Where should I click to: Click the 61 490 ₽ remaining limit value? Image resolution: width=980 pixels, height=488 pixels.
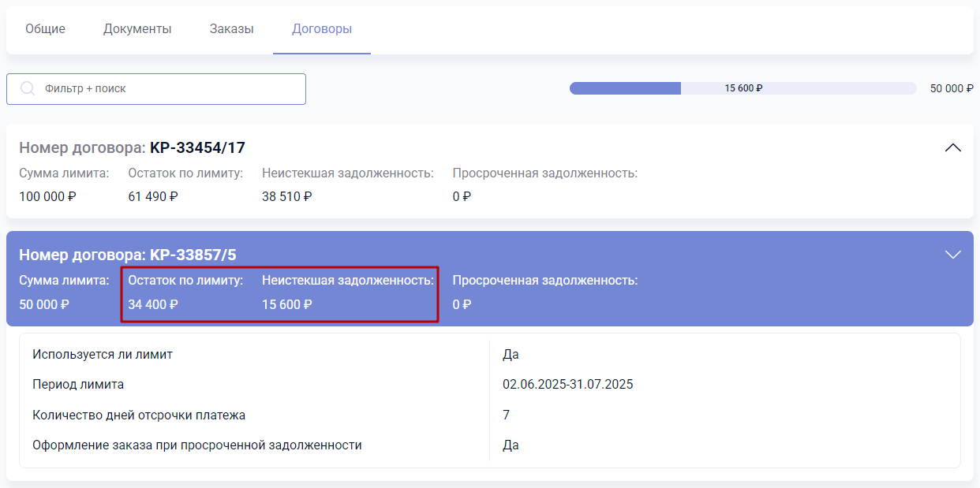pyautogui.click(x=153, y=196)
